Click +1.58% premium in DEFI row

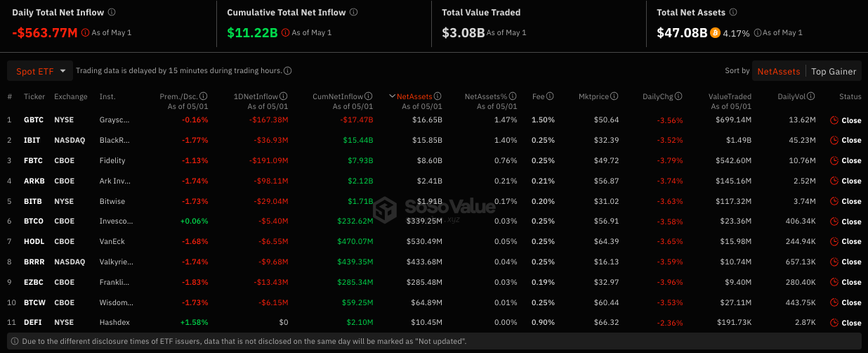(x=195, y=323)
